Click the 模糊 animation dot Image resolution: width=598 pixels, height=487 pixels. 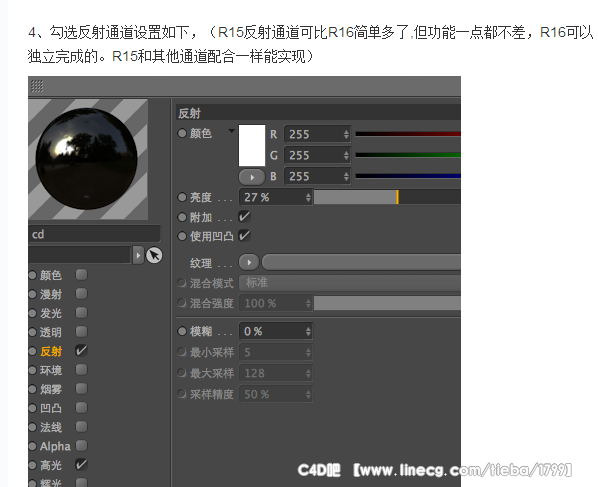coord(182,331)
